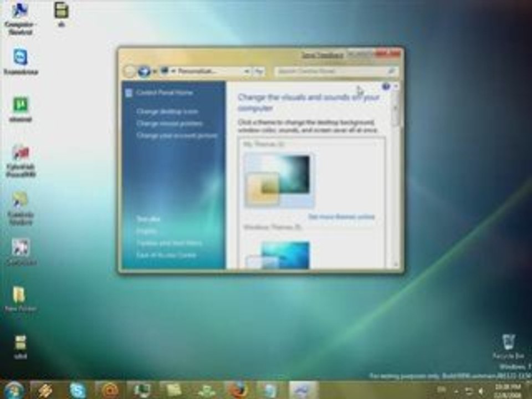Screen dimensions: 532x399
Task: Click the network icon in system tray
Action: pyautogui.click(x=469, y=391)
